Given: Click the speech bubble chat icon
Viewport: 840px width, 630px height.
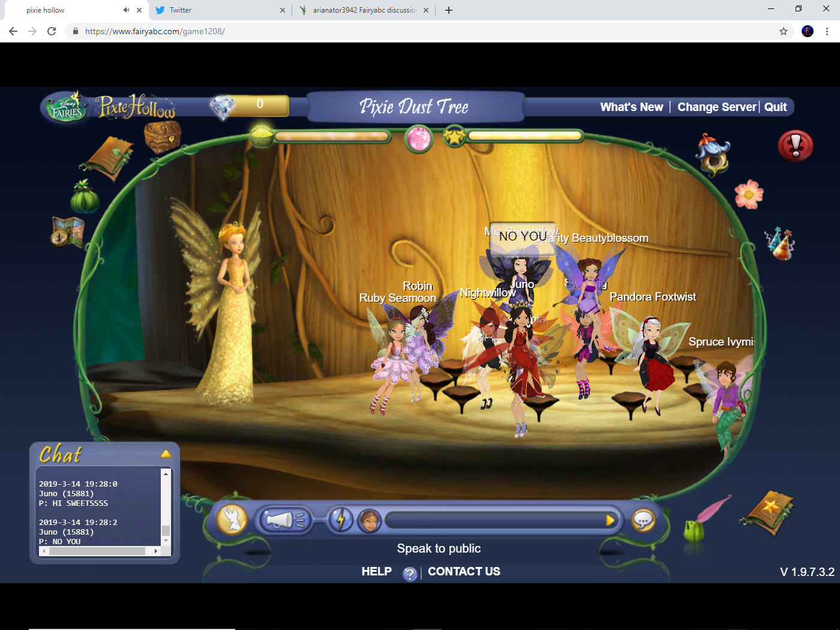Looking at the screenshot, I should tap(644, 520).
